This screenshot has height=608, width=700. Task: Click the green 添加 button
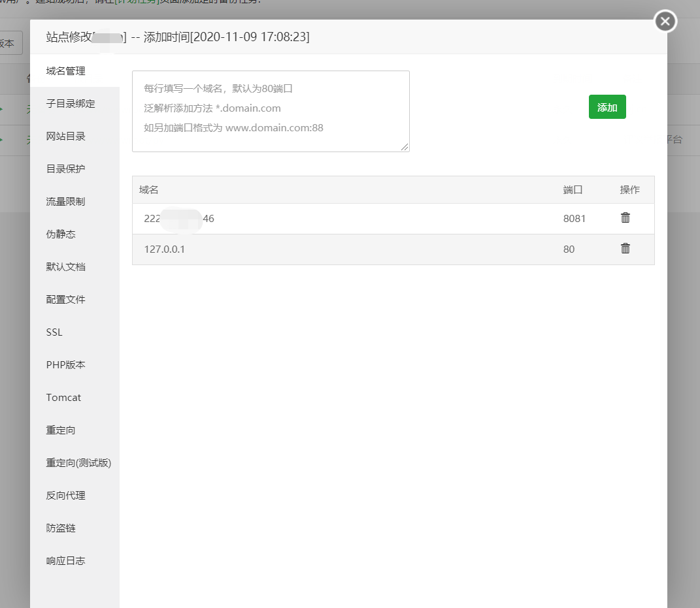click(x=607, y=107)
